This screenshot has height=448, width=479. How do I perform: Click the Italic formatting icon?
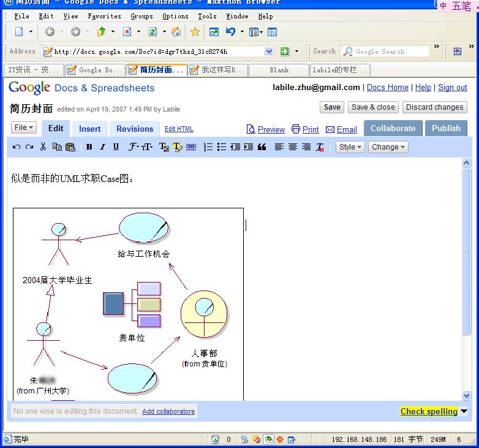[x=102, y=147]
